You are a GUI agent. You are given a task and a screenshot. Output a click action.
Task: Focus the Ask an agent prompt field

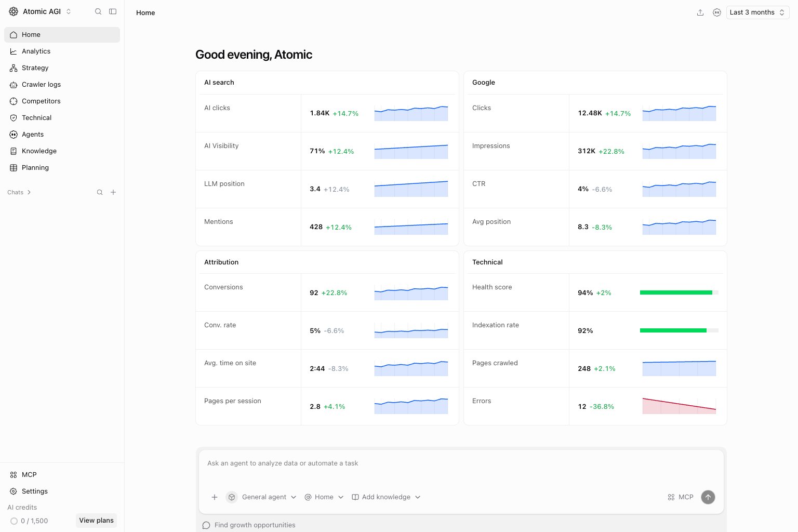pos(461,463)
